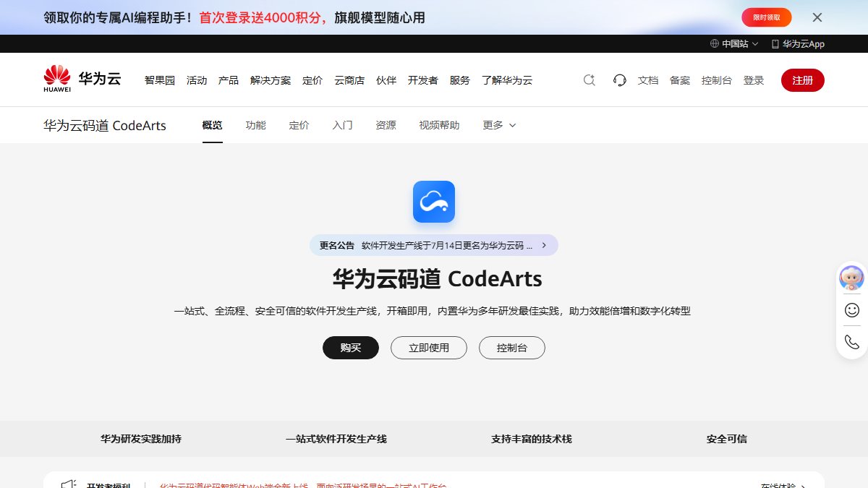Select the 功能 tab
This screenshot has height=488, width=868.
[x=256, y=125]
